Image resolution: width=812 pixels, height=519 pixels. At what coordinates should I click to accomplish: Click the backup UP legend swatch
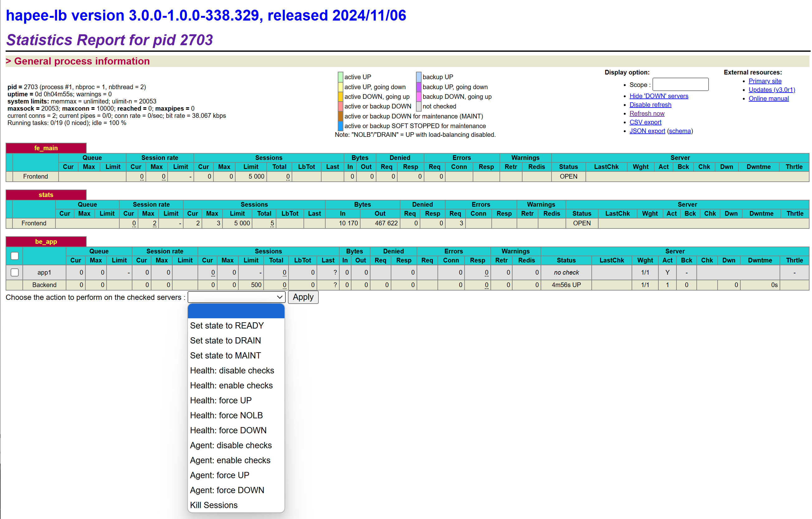coord(419,77)
